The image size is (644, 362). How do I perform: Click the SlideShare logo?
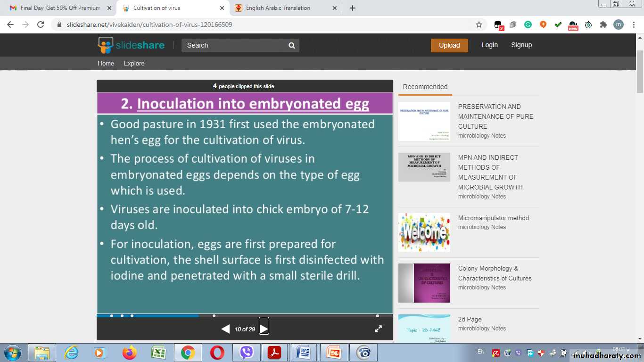click(131, 45)
